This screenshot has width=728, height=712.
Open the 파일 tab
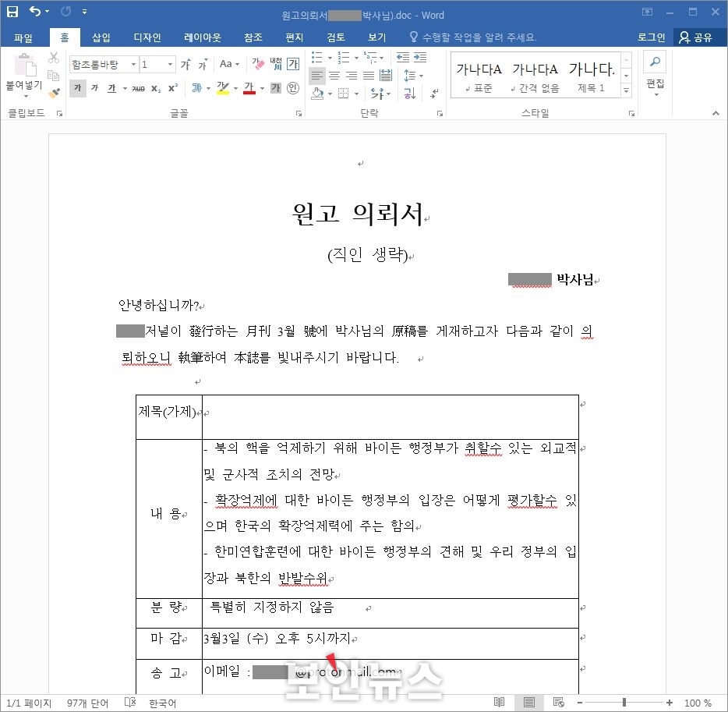(x=23, y=37)
